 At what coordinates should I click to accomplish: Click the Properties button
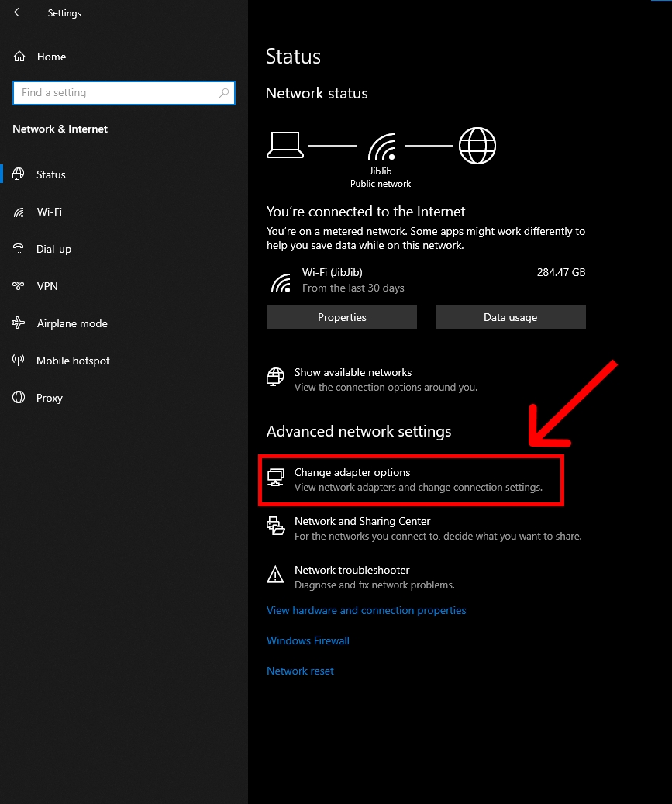342,317
